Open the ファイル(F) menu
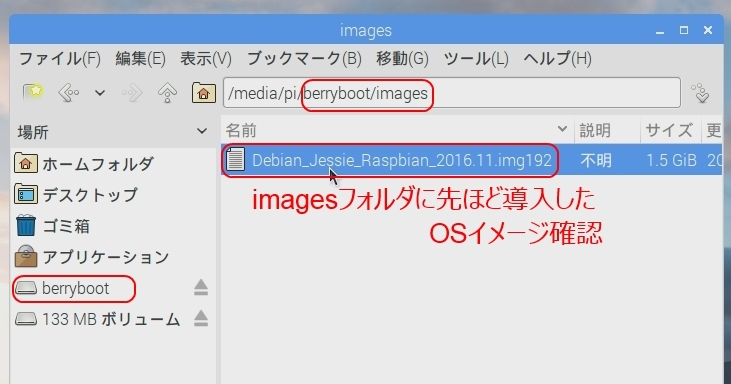 point(59,59)
